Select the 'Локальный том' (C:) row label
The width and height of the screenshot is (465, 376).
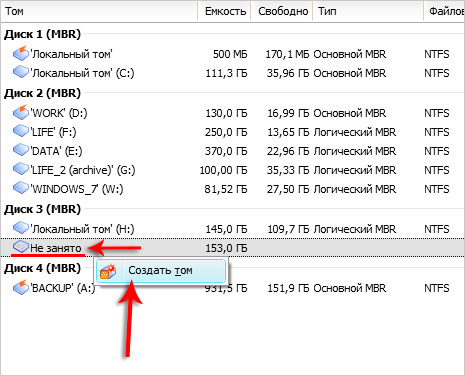point(82,73)
